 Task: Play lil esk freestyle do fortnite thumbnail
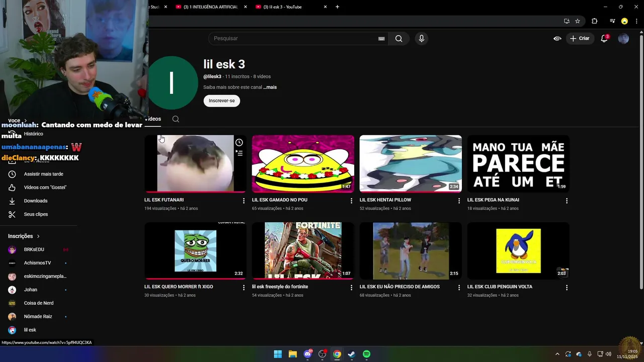(x=303, y=250)
